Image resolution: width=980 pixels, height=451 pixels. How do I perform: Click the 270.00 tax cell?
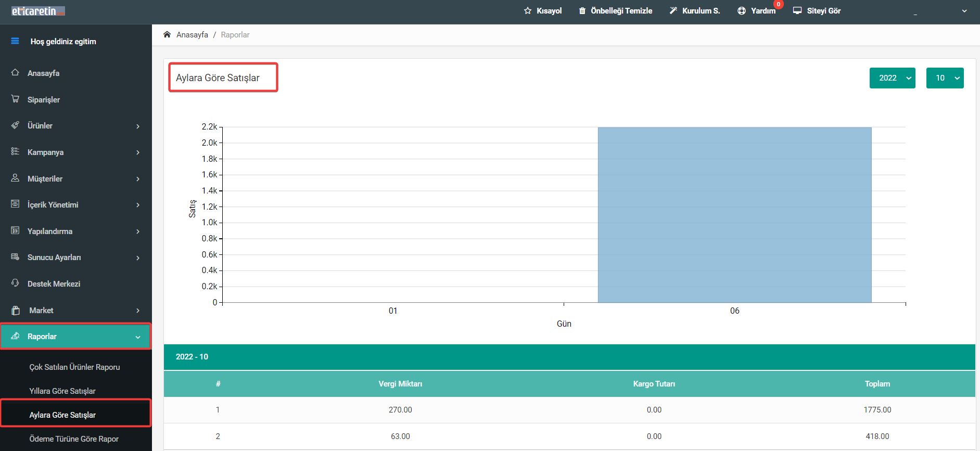pos(400,409)
